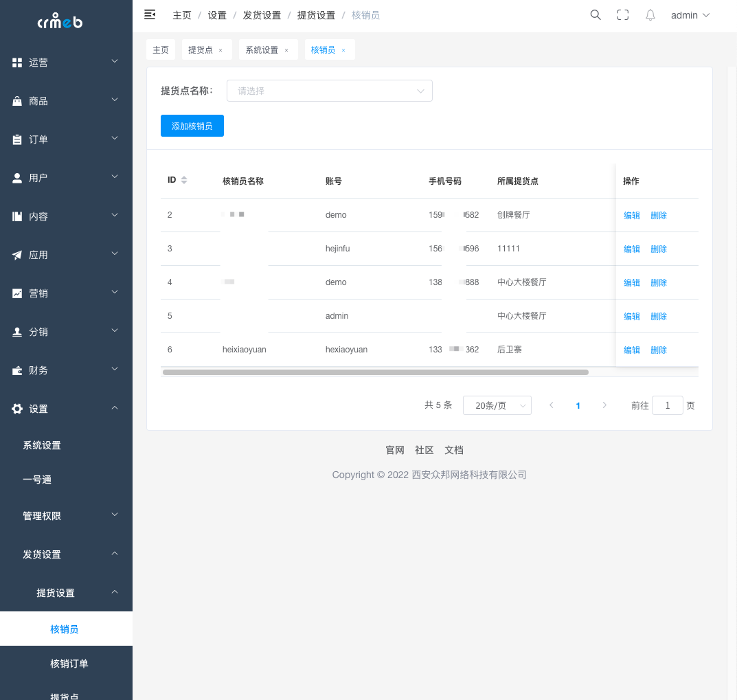737x700 pixels.
Task: Edit the row with ID 2
Action: [x=632, y=215]
